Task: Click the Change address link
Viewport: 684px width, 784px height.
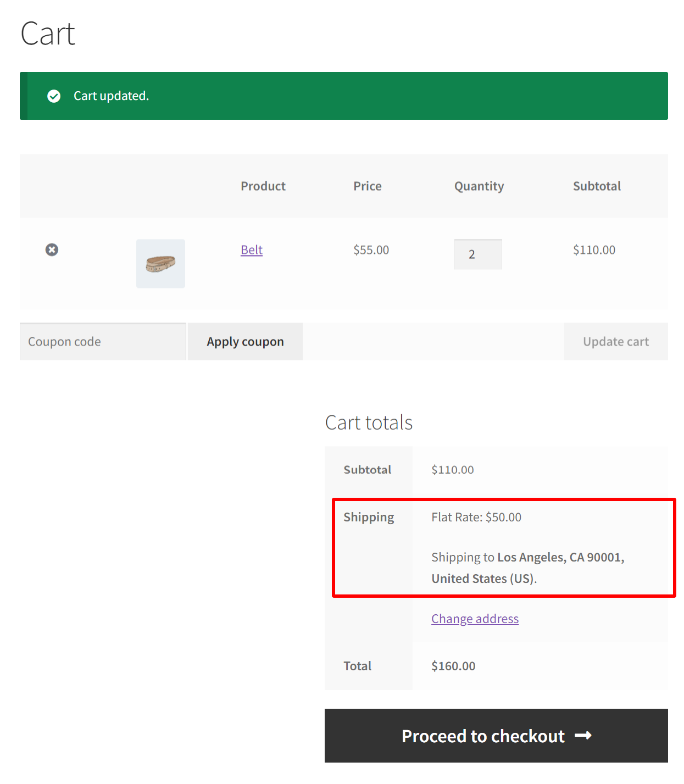Action: [474, 618]
